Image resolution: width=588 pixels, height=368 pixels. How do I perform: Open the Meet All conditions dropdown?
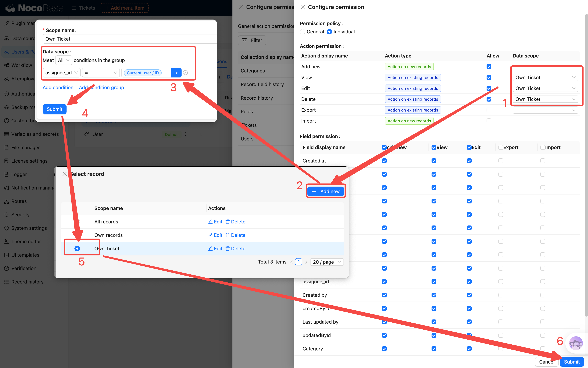tap(64, 60)
